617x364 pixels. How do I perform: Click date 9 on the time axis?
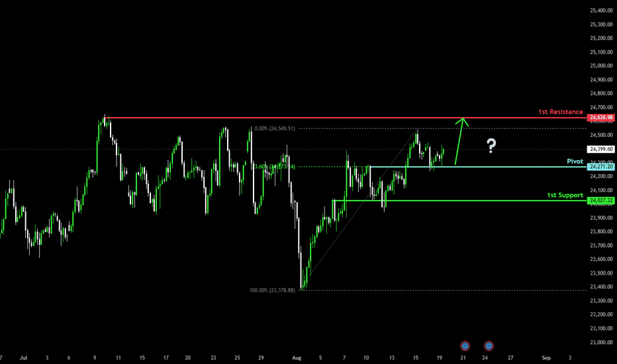point(95,357)
